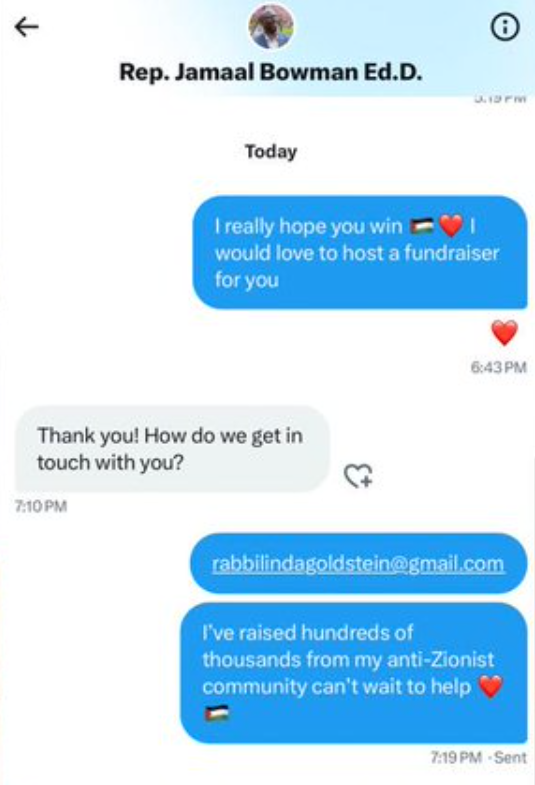Screen dimensions: 535x785
Task: Open the rabbilindagoldstein@gmail.com email link
Action: pyautogui.click(x=358, y=564)
